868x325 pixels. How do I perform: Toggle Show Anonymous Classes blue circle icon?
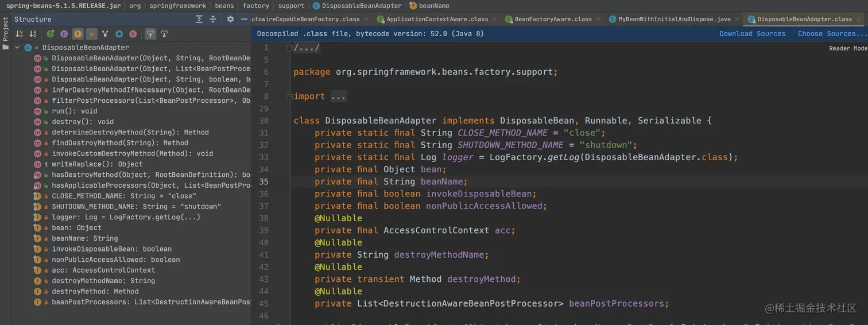[119, 34]
